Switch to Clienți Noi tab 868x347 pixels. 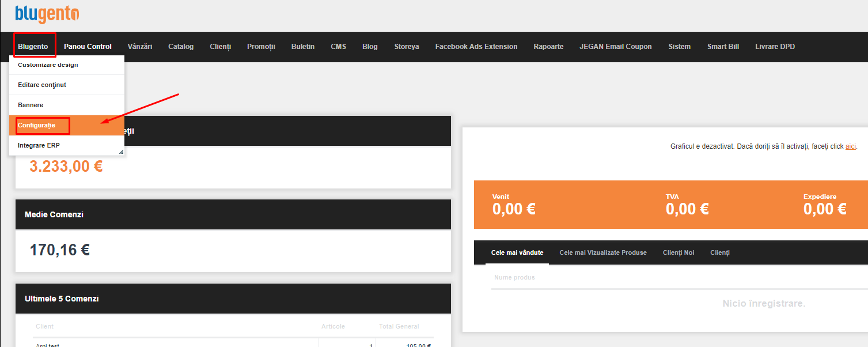[679, 252]
